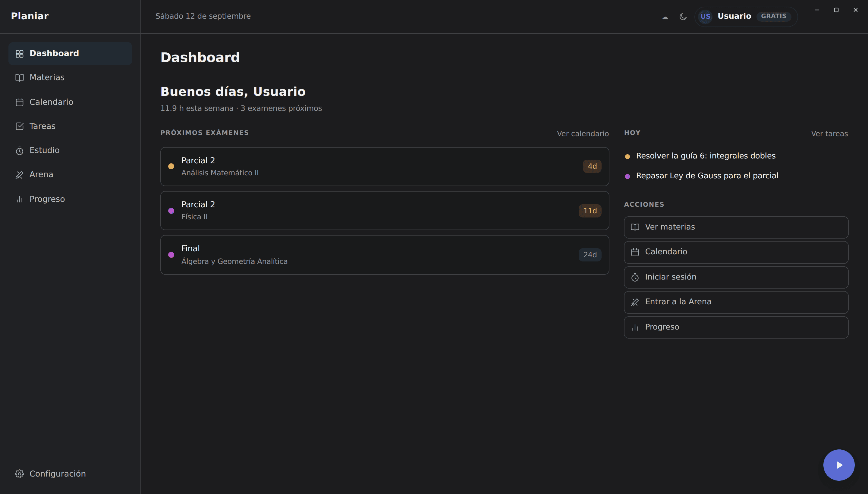Viewport: 868px width, 494px height.
Task: Open the Materias section
Action: coord(70,78)
